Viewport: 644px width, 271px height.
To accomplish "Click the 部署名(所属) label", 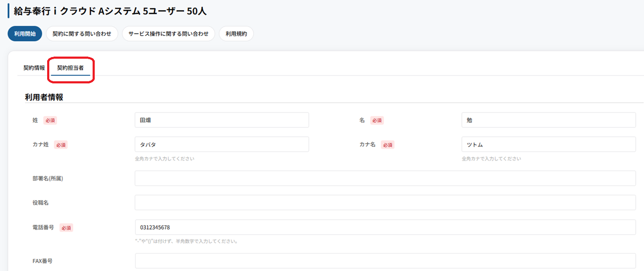I will (48, 179).
